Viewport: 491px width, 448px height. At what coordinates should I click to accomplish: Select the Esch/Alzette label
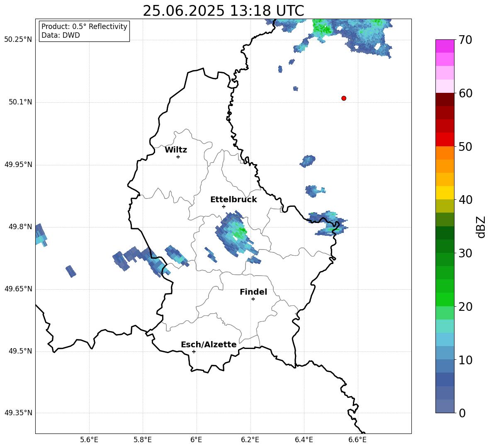209,344
